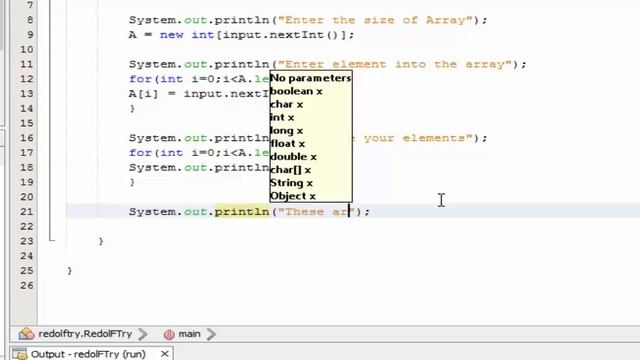The image size is (640, 360).
Task: Click line number 12 in the gutter
Action: pyautogui.click(x=27, y=79)
